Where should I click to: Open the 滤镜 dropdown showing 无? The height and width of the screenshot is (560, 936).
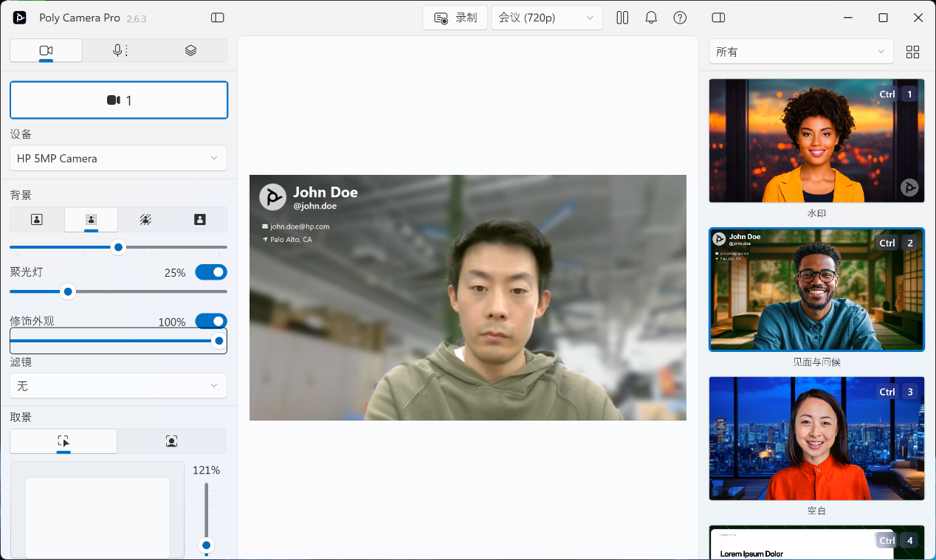[118, 386]
